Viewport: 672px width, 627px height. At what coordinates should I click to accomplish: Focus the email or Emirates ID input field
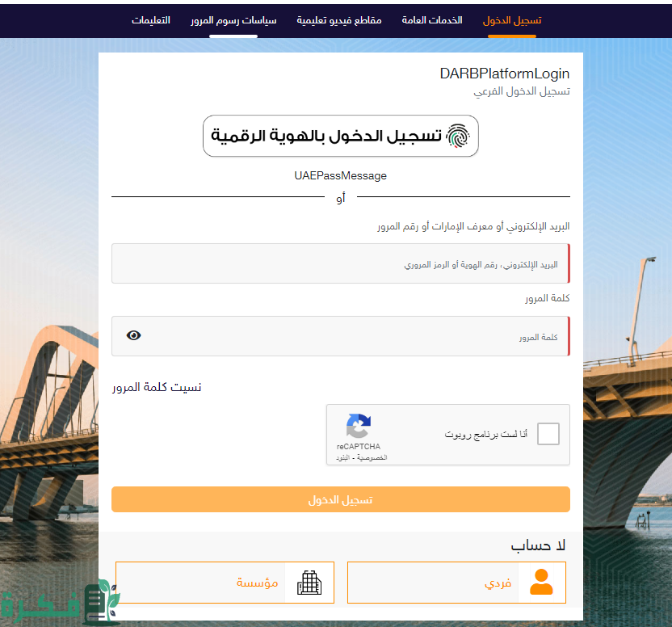click(x=339, y=263)
